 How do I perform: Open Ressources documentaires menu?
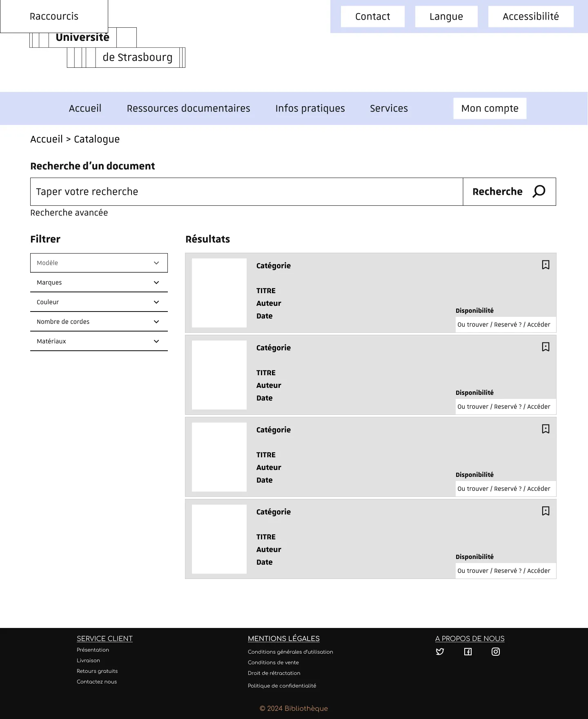pyautogui.click(x=188, y=108)
